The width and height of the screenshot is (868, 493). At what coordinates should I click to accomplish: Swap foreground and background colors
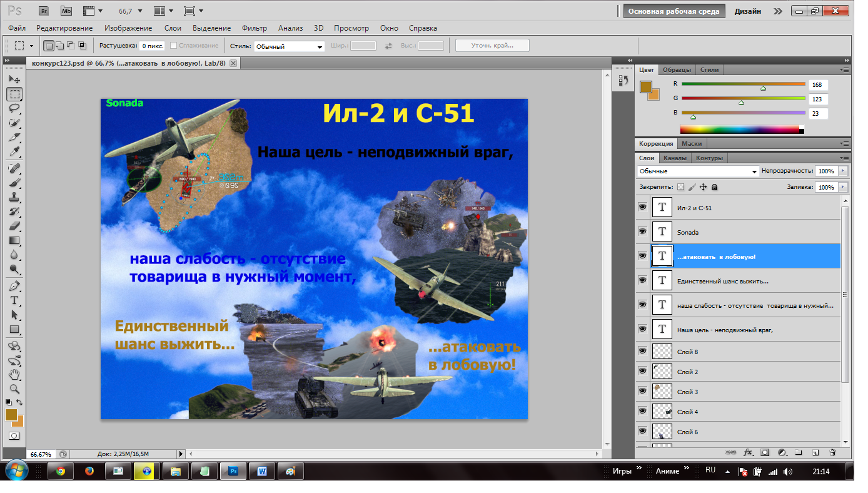coord(20,402)
